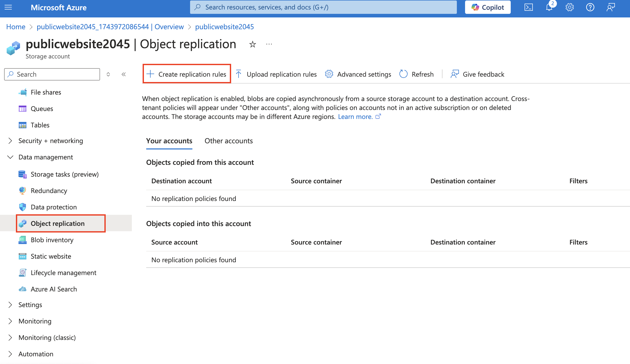This screenshot has width=630, height=364.
Task: Open the Learn more link
Action: pyautogui.click(x=359, y=117)
